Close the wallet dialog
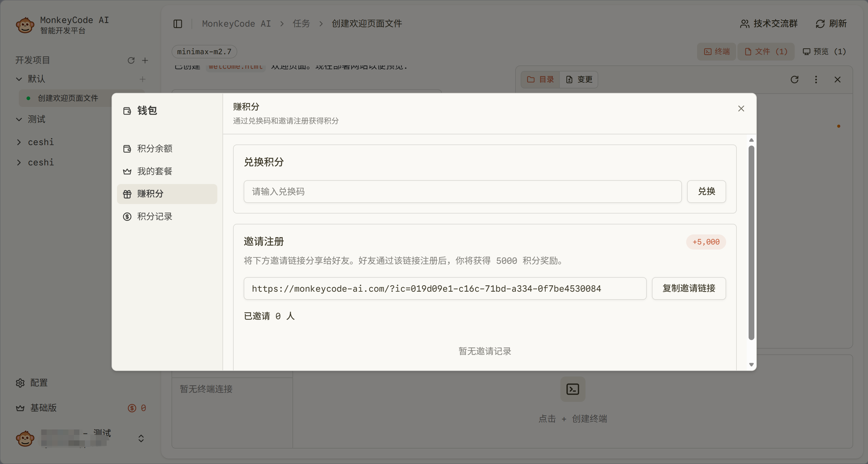 [741, 108]
